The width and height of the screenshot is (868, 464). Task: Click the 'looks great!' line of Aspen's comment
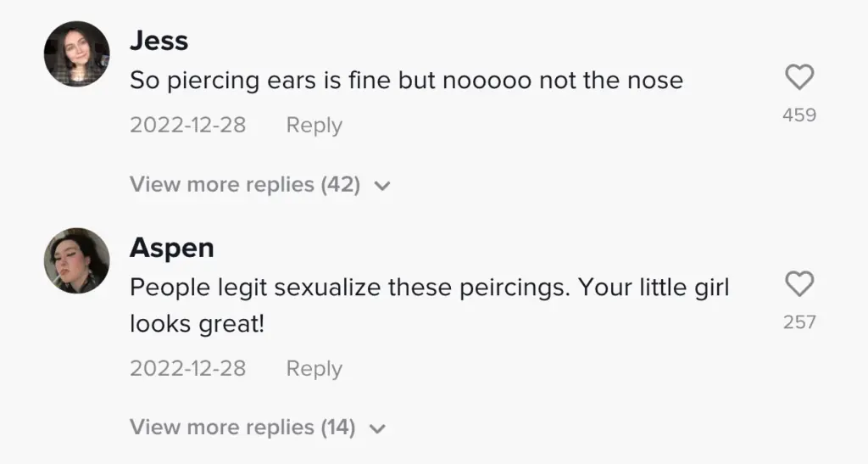click(198, 324)
